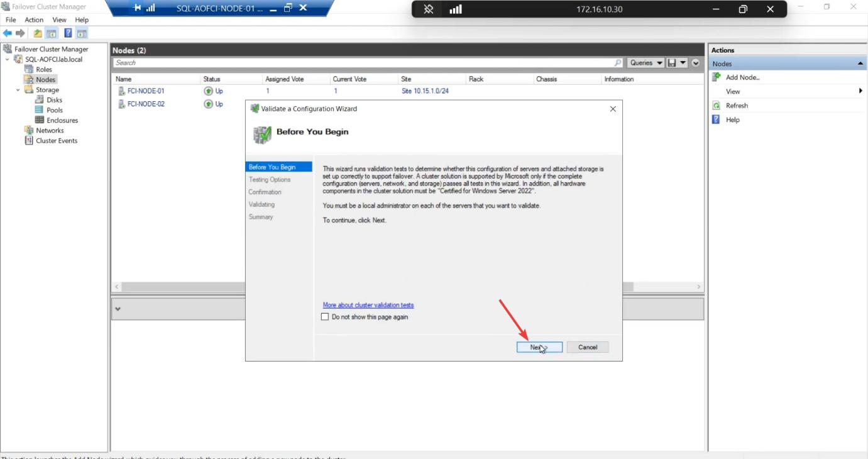Screen dimensions: 868x459
Task: Open the Help menu in menu bar
Action: (82, 20)
